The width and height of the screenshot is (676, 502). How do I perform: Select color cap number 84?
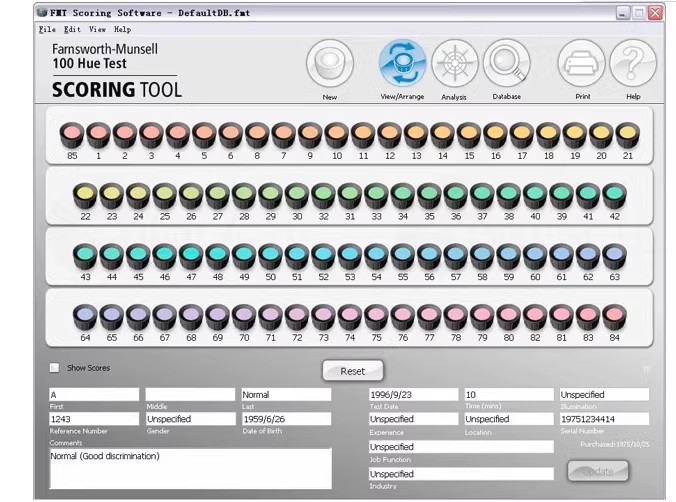pos(614,317)
